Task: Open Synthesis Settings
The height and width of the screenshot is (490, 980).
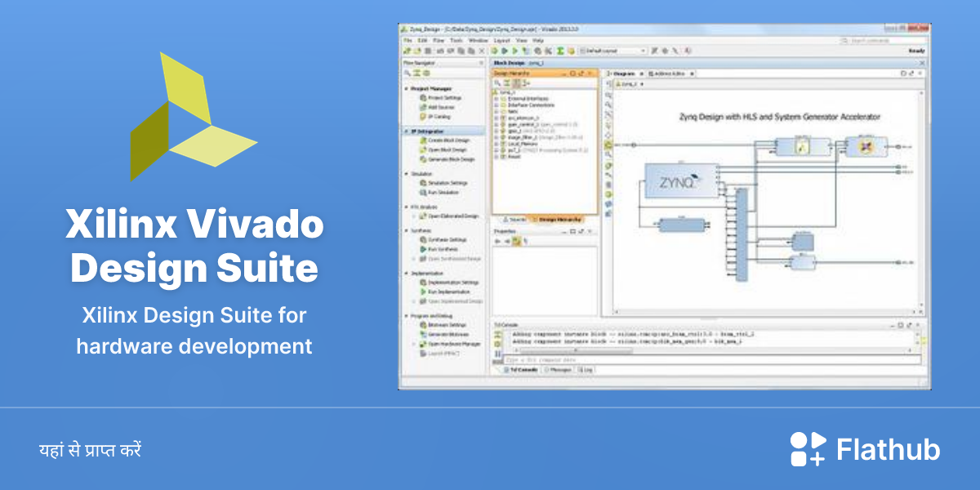Action: click(444, 240)
